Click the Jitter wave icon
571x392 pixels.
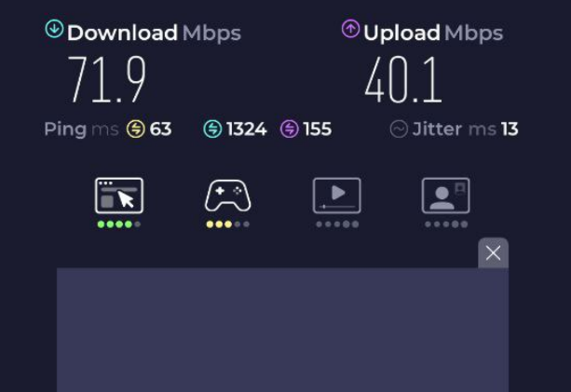pyautogui.click(x=399, y=128)
